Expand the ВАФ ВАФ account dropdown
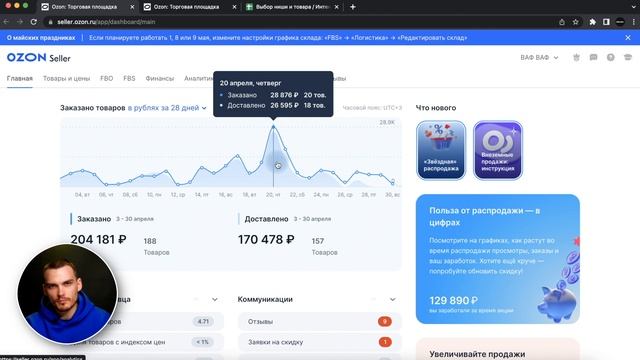The height and width of the screenshot is (360, 640). 539,58
